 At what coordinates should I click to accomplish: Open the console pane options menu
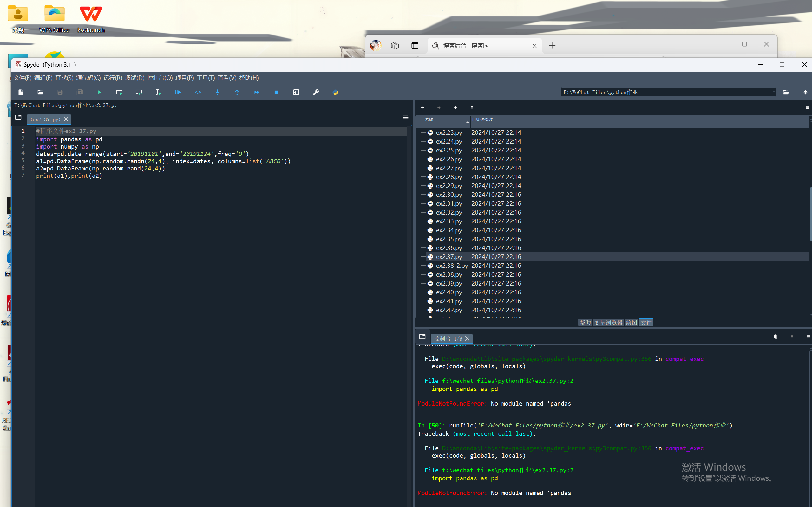[x=808, y=336]
